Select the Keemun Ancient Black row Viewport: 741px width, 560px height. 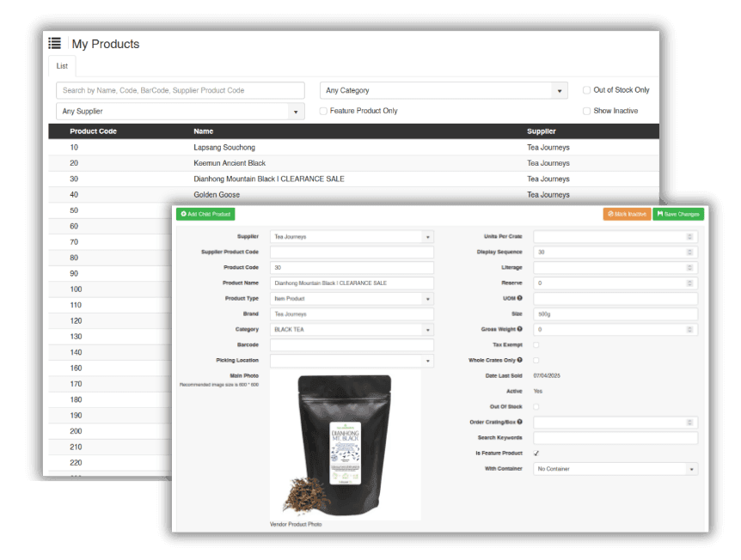pos(353,163)
